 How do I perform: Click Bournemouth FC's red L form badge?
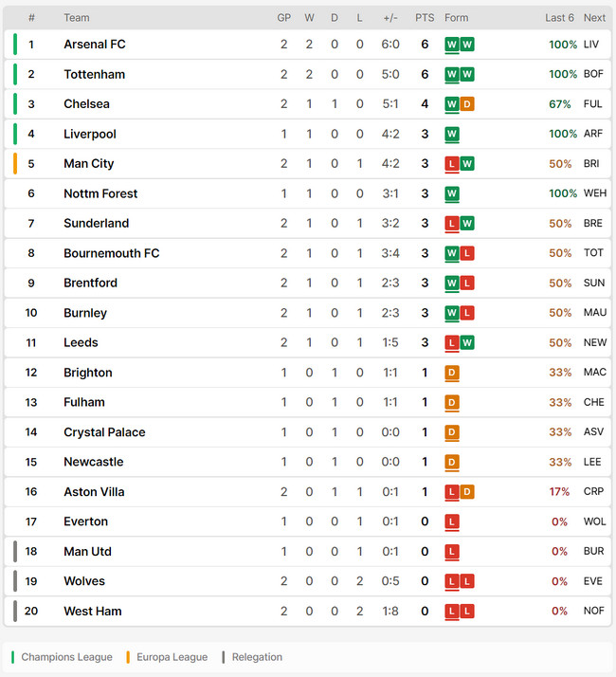coord(467,253)
